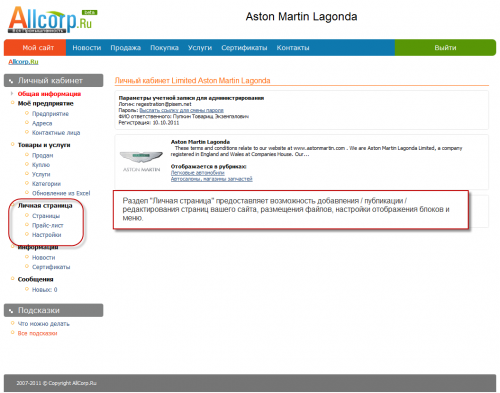500x393 pixels.
Task: Open Страницы sidebar link
Action: (x=46, y=216)
